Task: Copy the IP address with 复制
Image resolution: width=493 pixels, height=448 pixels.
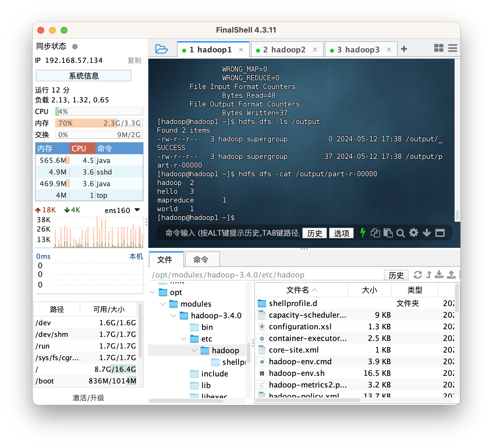Action: (134, 60)
